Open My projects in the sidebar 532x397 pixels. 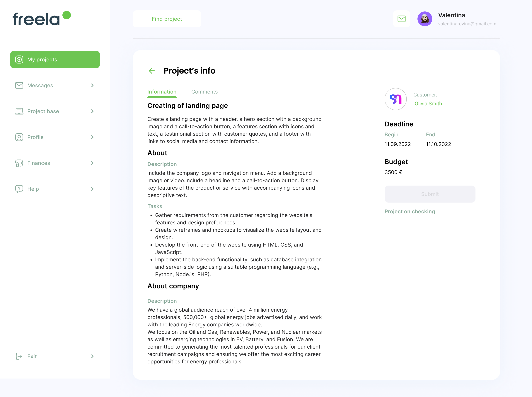click(x=55, y=60)
